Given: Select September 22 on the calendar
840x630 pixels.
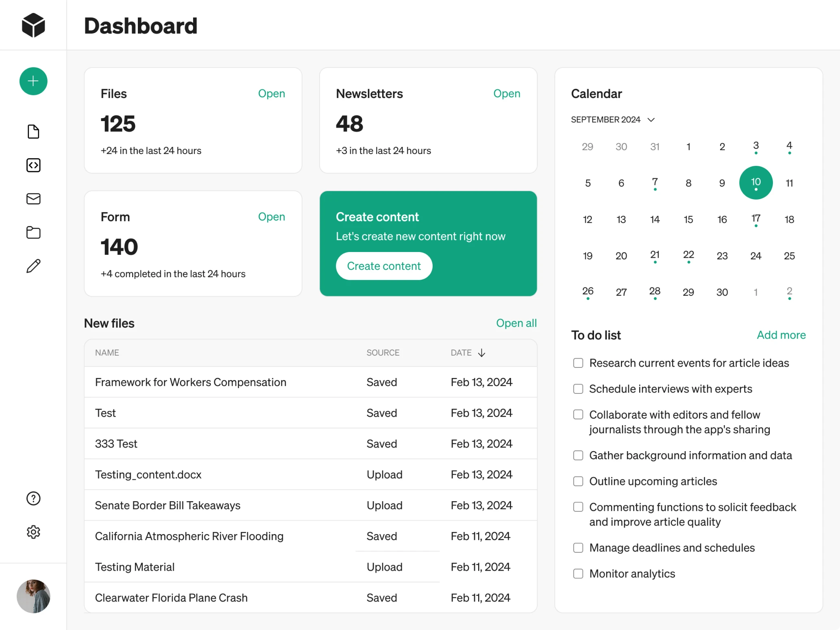Looking at the screenshot, I should pos(688,256).
